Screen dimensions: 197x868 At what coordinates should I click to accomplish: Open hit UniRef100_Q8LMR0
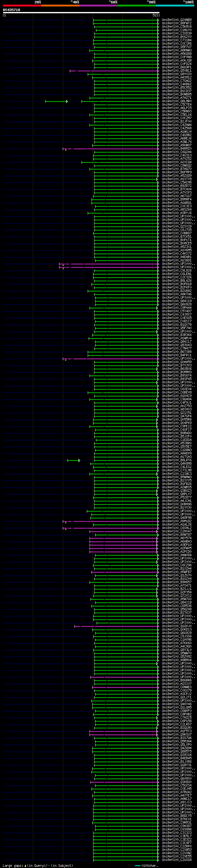(x=177, y=101)
